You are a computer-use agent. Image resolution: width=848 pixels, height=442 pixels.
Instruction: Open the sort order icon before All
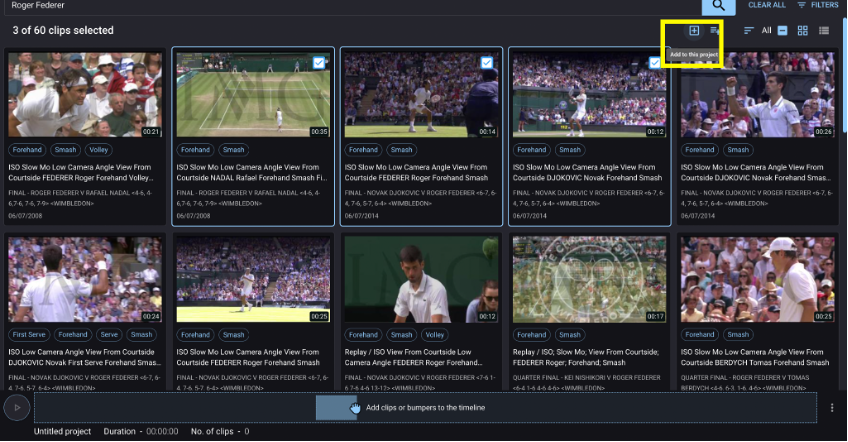coord(748,30)
